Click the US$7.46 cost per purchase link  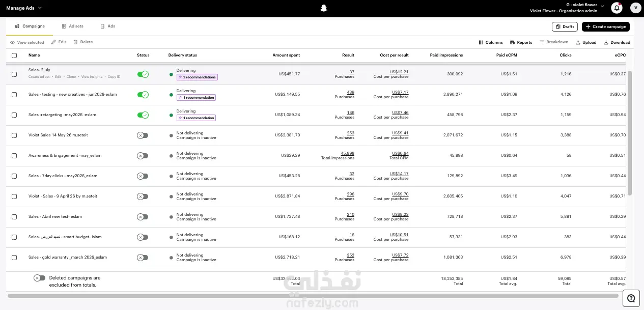pyautogui.click(x=399, y=112)
